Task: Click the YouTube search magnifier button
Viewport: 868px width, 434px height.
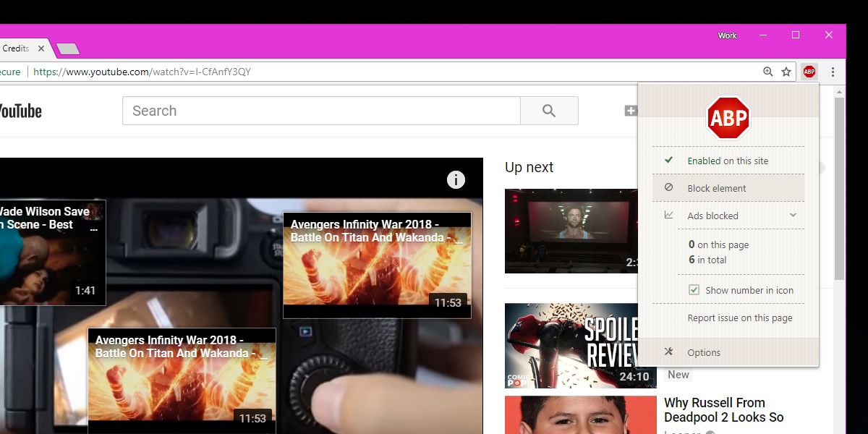Action: 549,111
